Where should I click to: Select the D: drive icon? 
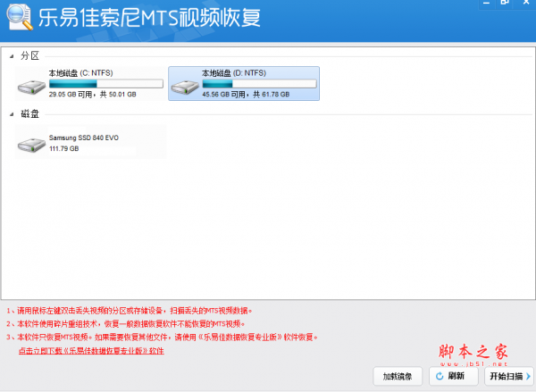click(185, 88)
